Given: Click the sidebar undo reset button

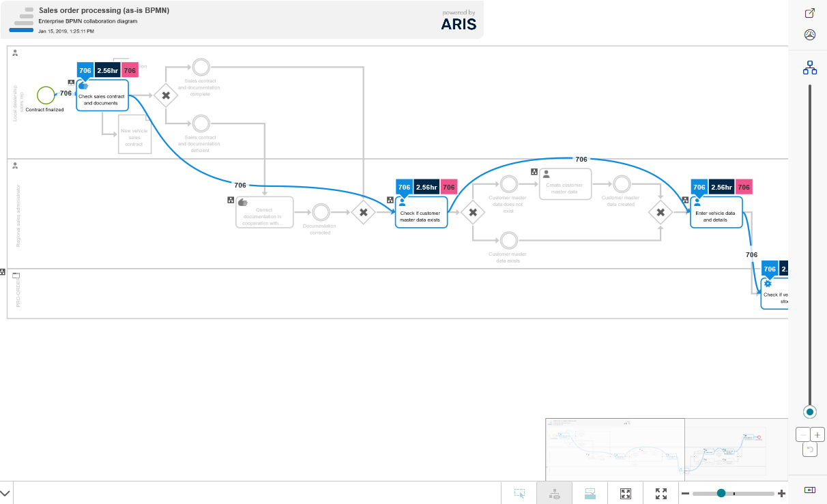Looking at the screenshot, I should tap(810, 449).
